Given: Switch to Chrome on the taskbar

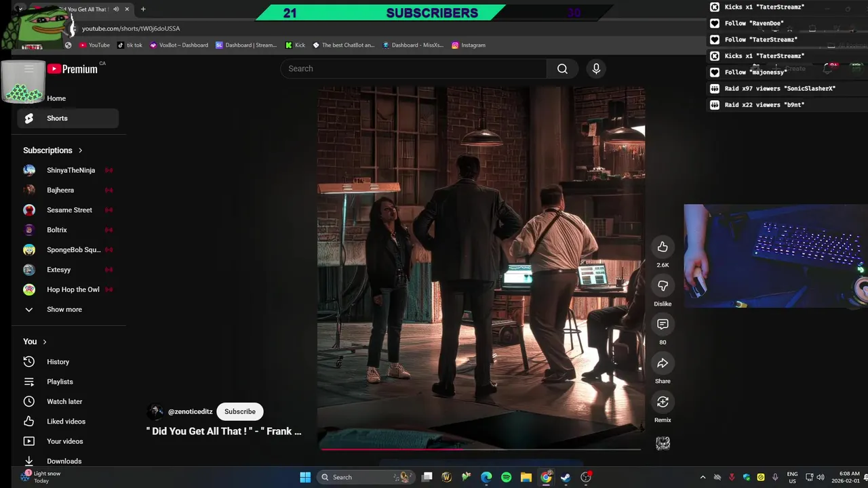Looking at the screenshot, I should 546,477.
